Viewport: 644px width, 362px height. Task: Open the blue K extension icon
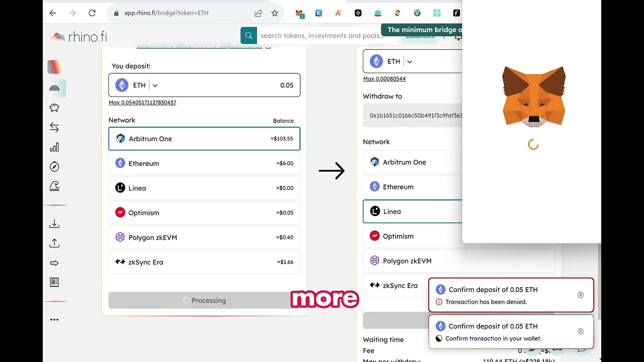tap(318, 13)
